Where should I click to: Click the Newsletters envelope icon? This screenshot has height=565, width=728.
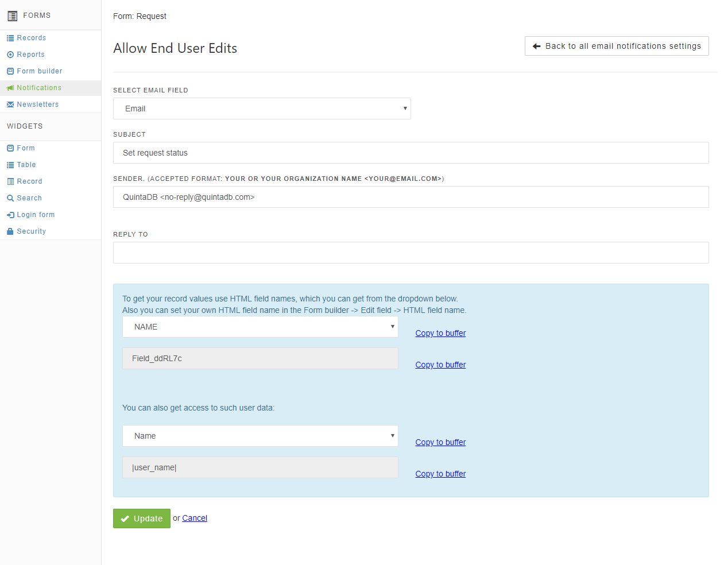[x=10, y=105]
